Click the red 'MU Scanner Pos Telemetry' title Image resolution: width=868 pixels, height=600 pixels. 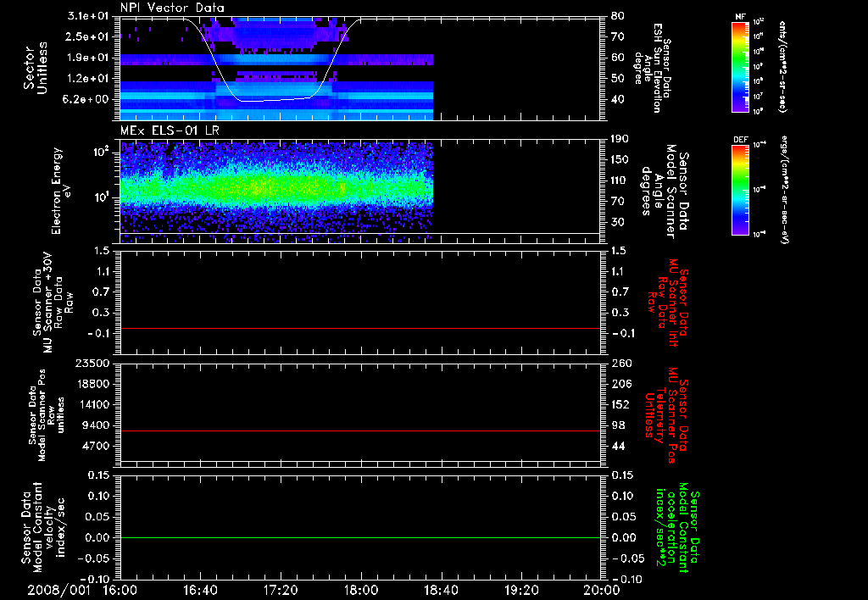click(x=666, y=415)
